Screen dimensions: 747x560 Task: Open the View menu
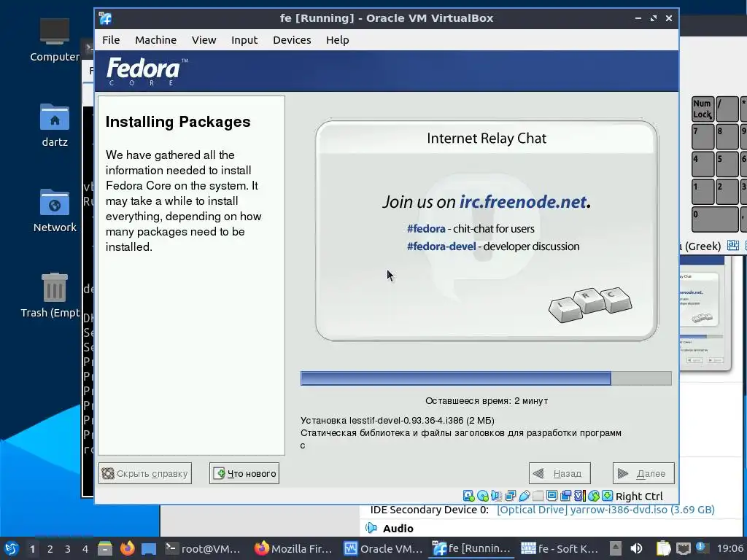tap(204, 40)
